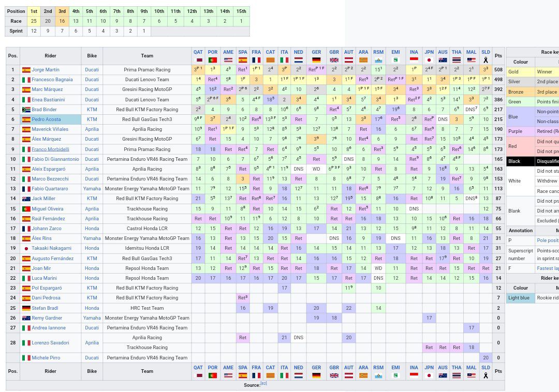Click the QAT race link in the top header
Viewport: 559px width, 392px height.
198,52
